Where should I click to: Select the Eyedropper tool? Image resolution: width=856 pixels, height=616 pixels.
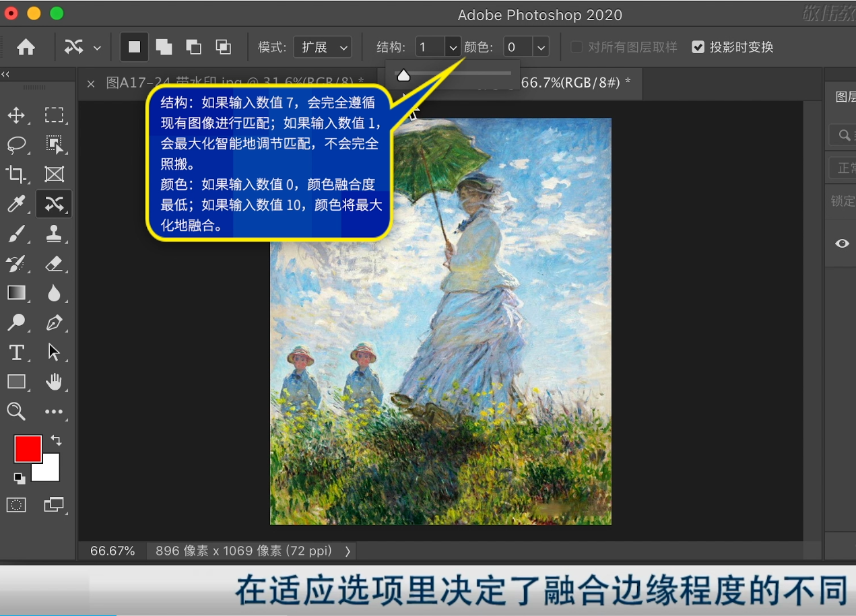16,204
